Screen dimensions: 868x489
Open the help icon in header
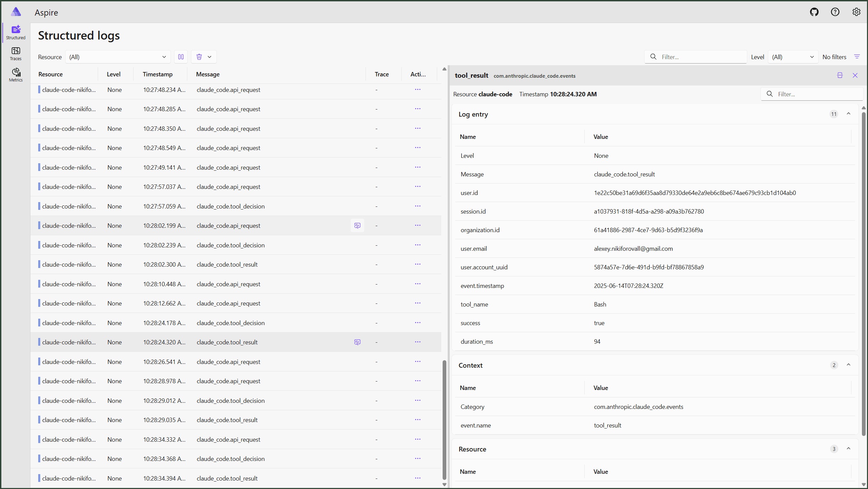pos(835,12)
